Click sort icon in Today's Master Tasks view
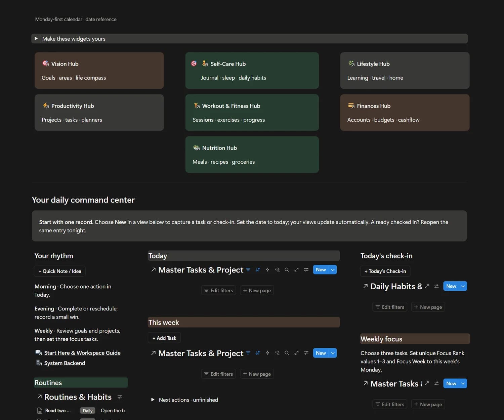 (x=258, y=269)
